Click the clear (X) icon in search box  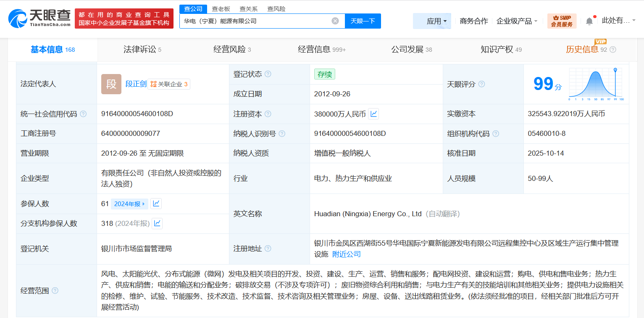coord(335,21)
